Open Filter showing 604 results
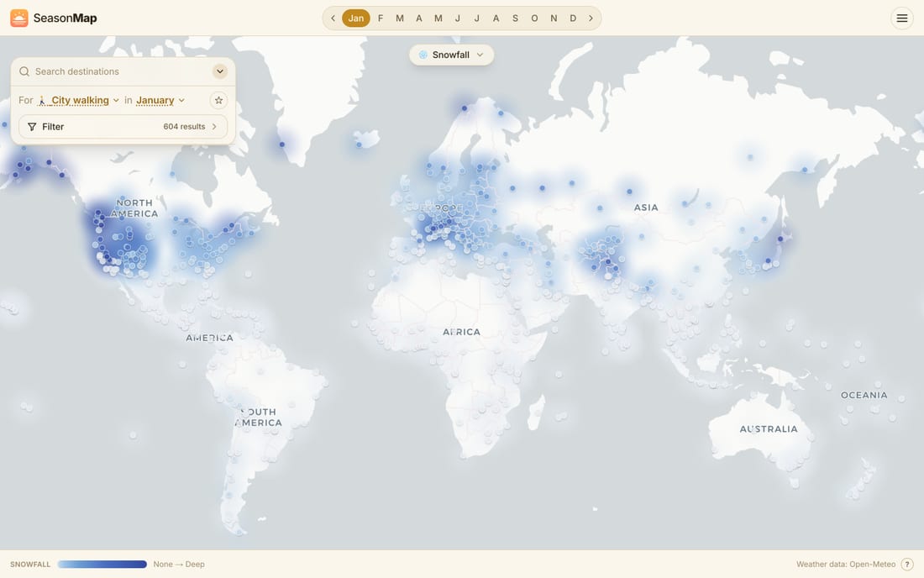This screenshot has height=578, width=924. pos(123,127)
